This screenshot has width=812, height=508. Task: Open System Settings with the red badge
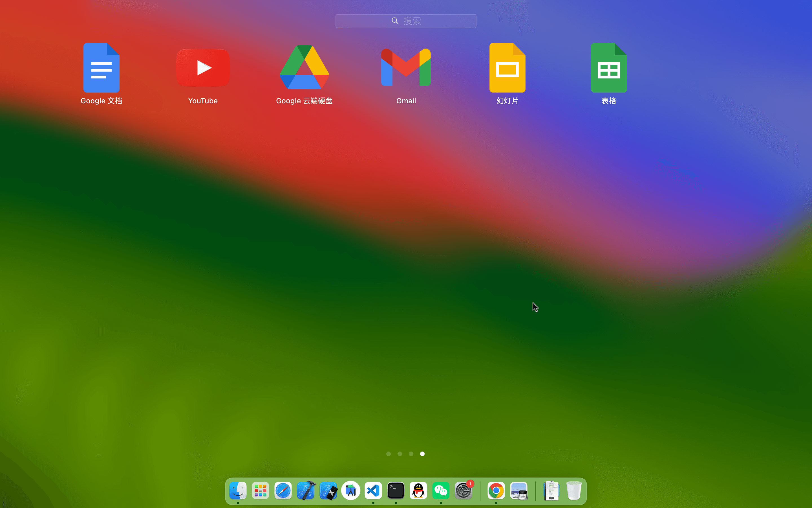[464, 491]
